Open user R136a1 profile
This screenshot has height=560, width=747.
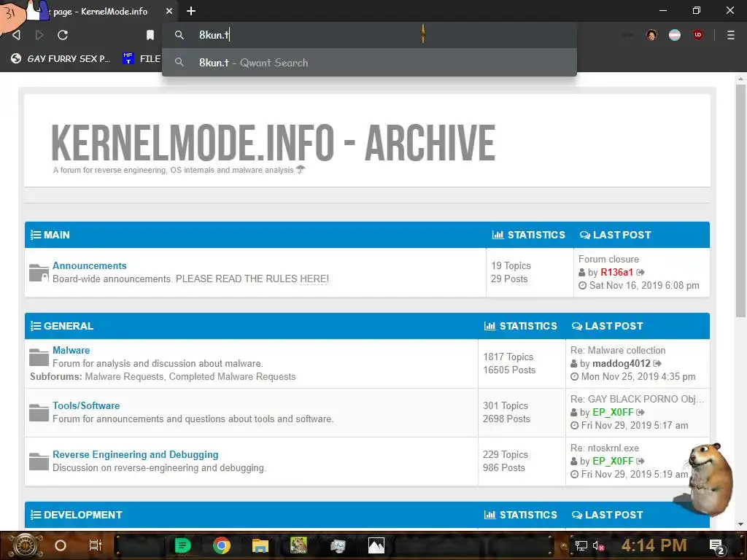tap(616, 273)
